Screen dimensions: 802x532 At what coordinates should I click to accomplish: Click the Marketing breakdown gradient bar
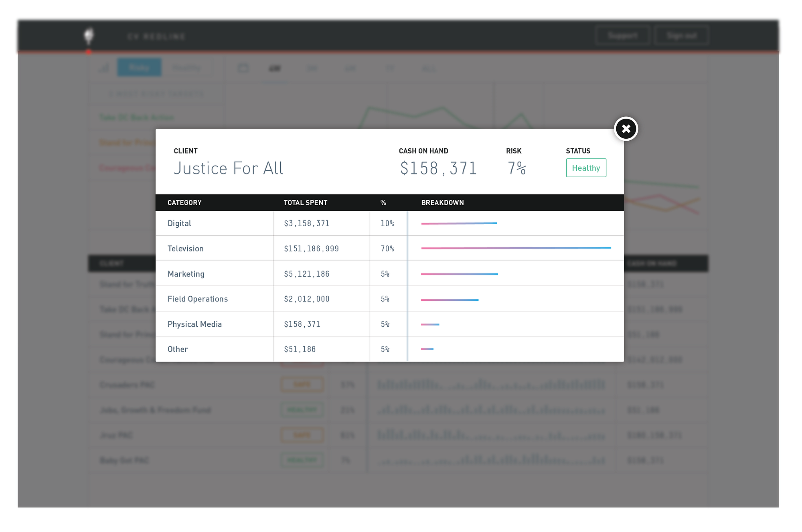click(459, 274)
